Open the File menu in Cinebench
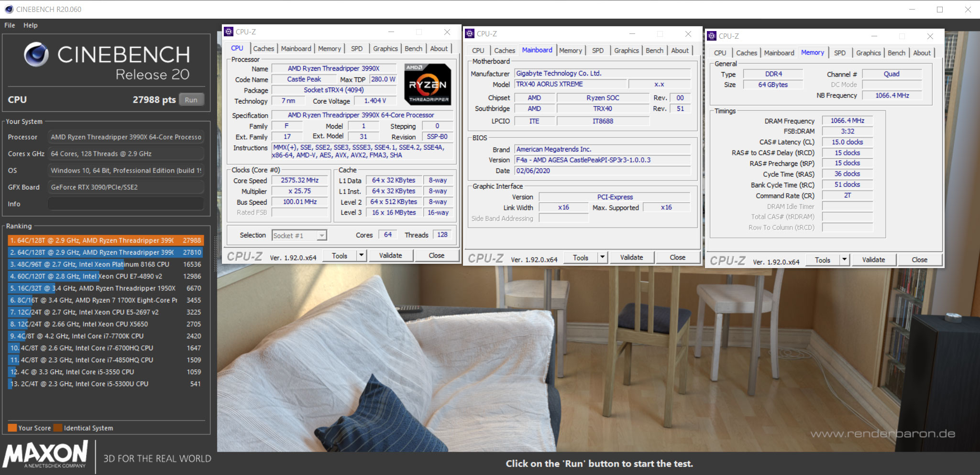980x475 pixels. (x=9, y=25)
